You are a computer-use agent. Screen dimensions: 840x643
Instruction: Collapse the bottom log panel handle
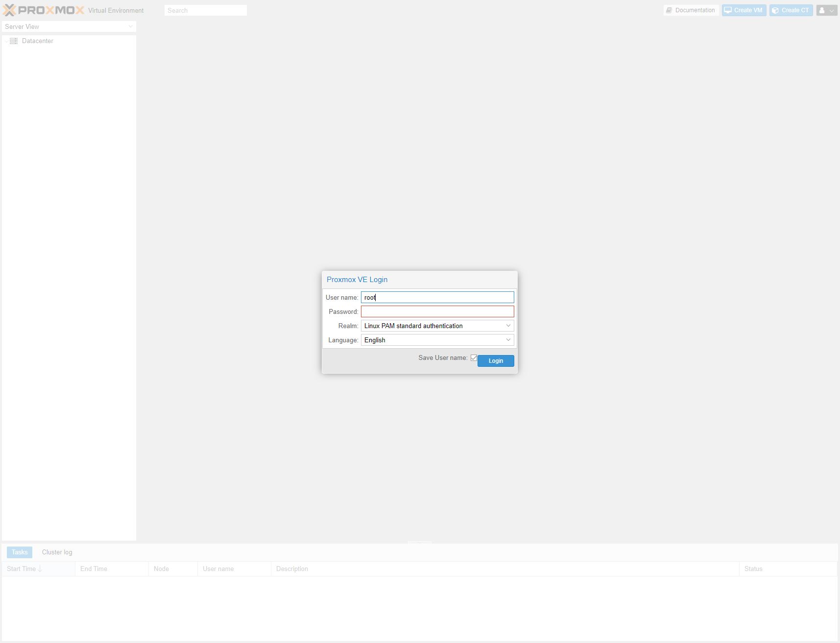pyautogui.click(x=420, y=542)
